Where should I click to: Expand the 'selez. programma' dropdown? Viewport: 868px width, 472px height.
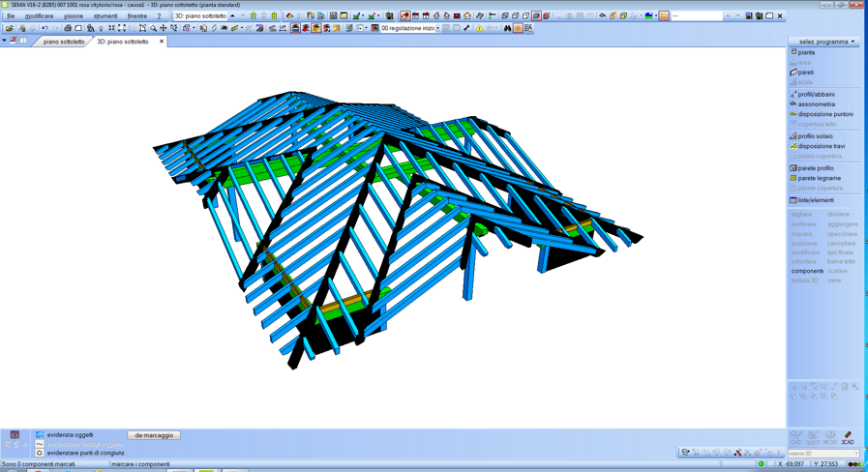pos(825,42)
